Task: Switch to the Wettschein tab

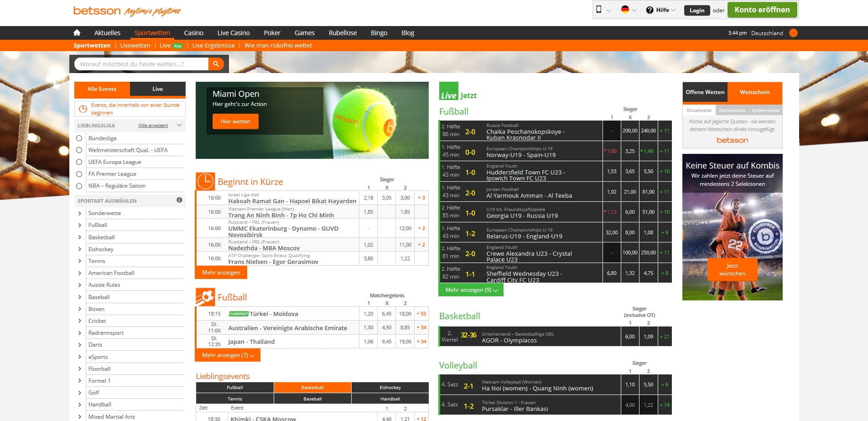Action: (x=754, y=92)
